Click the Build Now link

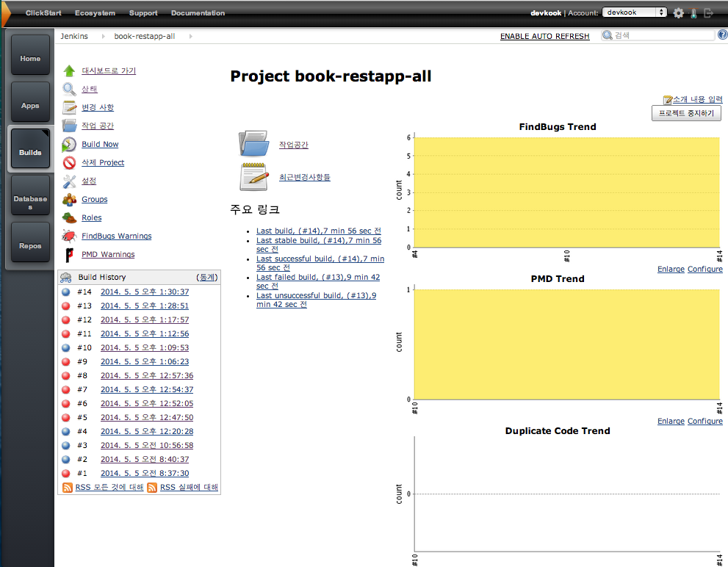click(x=100, y=145)
